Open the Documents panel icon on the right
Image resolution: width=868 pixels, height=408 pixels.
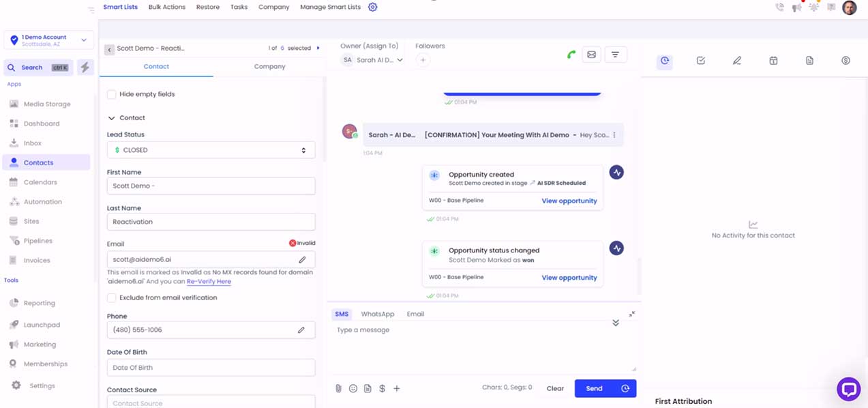809,60
